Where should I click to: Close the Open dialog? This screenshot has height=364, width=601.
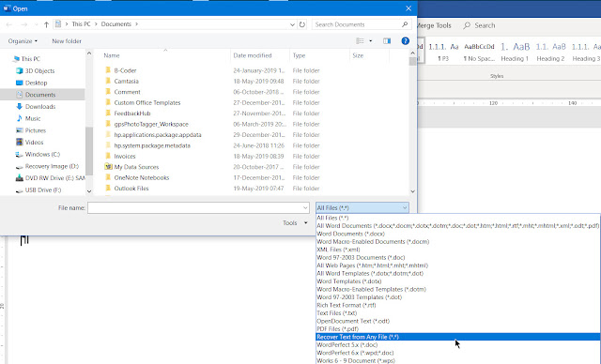coord(408,8)
